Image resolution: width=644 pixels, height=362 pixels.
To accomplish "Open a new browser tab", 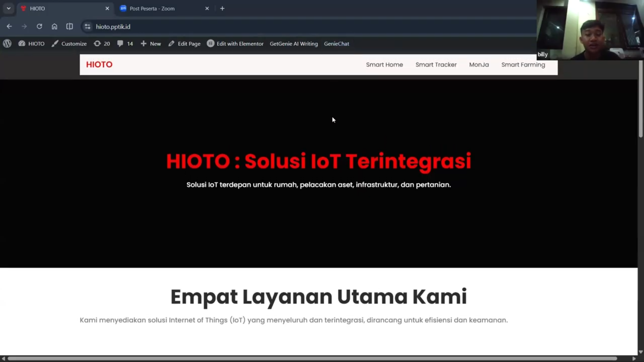I will pos(222,8).
